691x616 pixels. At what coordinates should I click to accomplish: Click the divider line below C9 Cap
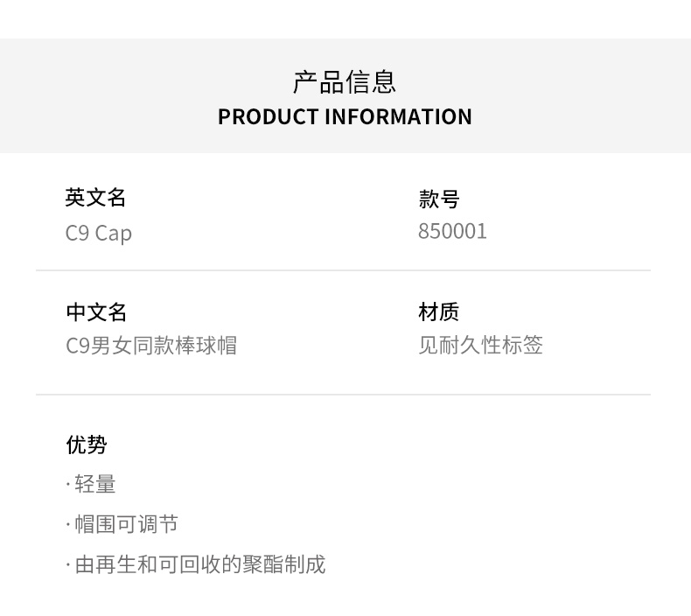(x=343, y=270)
